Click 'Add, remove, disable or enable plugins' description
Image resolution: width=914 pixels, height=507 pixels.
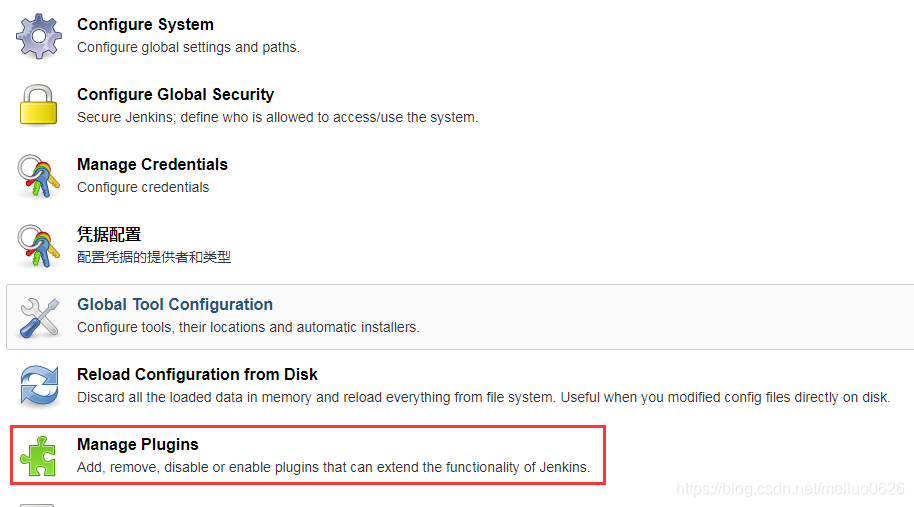tap(333, 467)
